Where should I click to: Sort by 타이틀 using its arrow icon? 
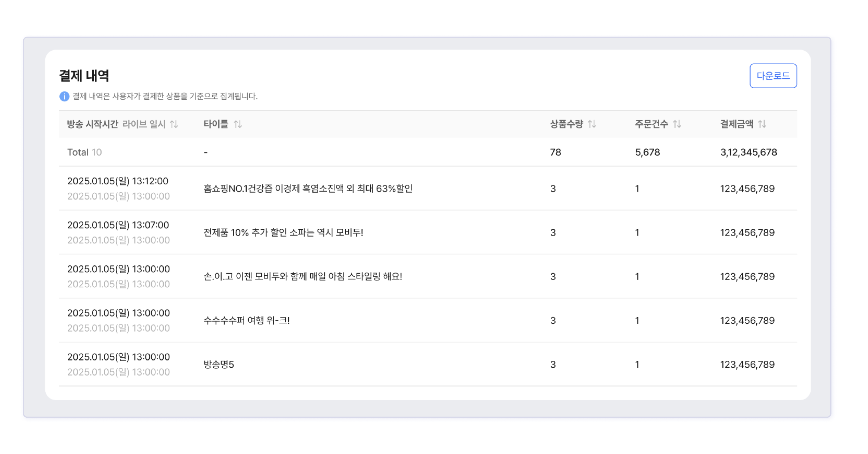pyautogui.click(x=238, y=124)
